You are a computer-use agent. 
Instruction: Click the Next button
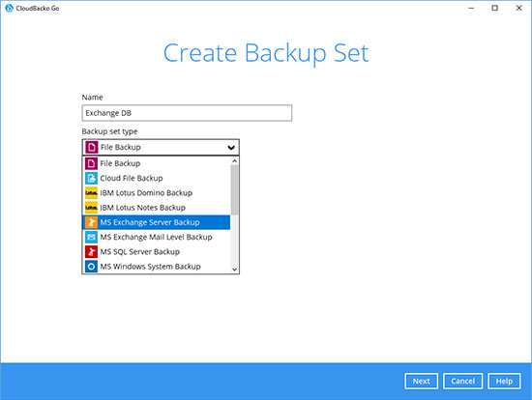pyautogui.click(x=421, y=381)
